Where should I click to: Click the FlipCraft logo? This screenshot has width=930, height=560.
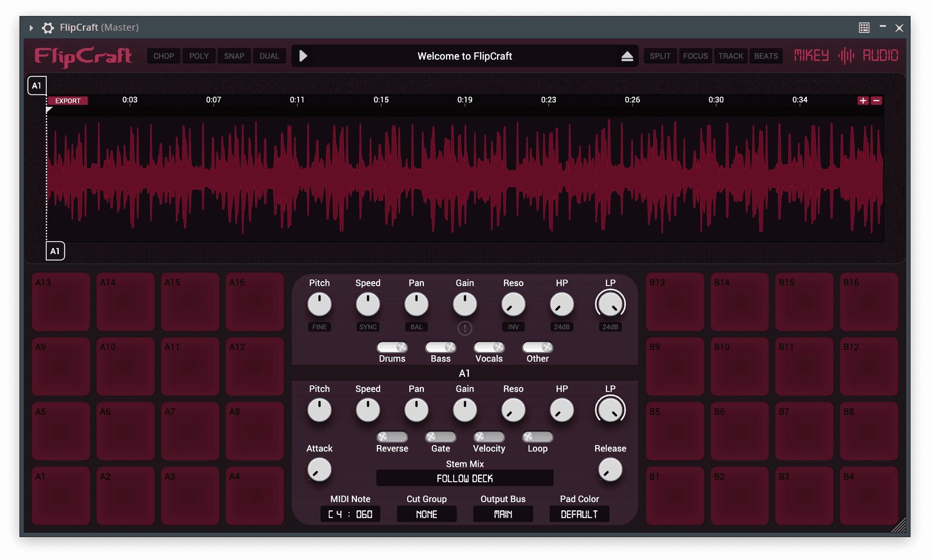coord(83,56)
